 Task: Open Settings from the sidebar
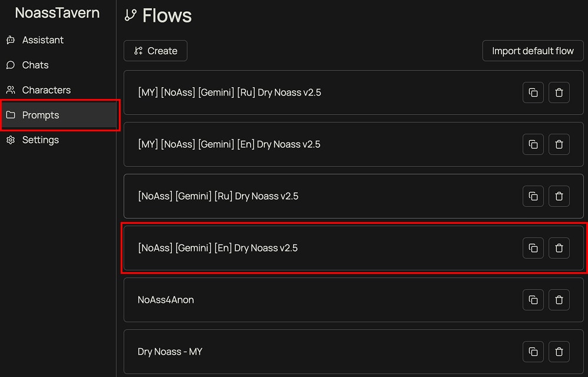(x=40, y=140)
